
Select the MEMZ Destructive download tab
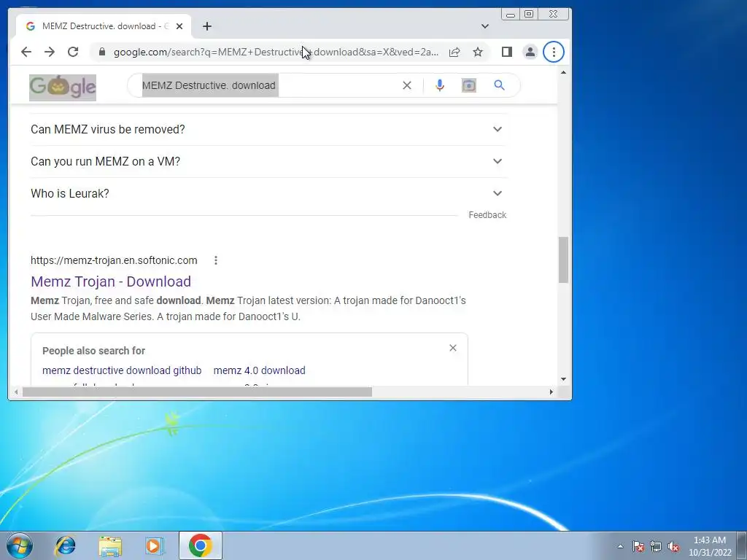click(104, 26)
